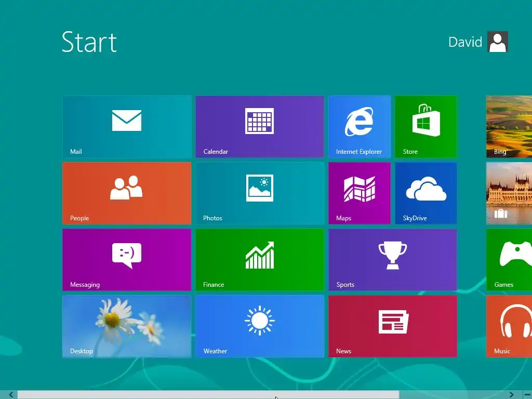
Task: Open the Messaging tile
Action: click(x=127, y=260)
